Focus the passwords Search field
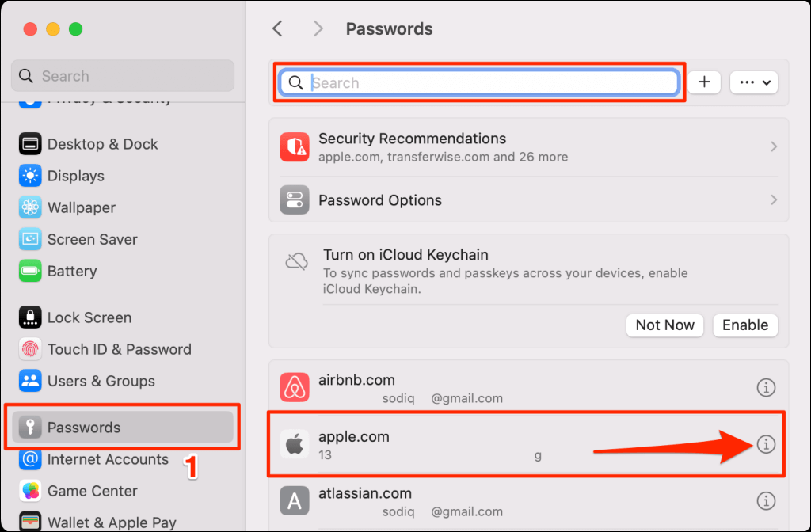The image size is (811, 532). [479, 82]
